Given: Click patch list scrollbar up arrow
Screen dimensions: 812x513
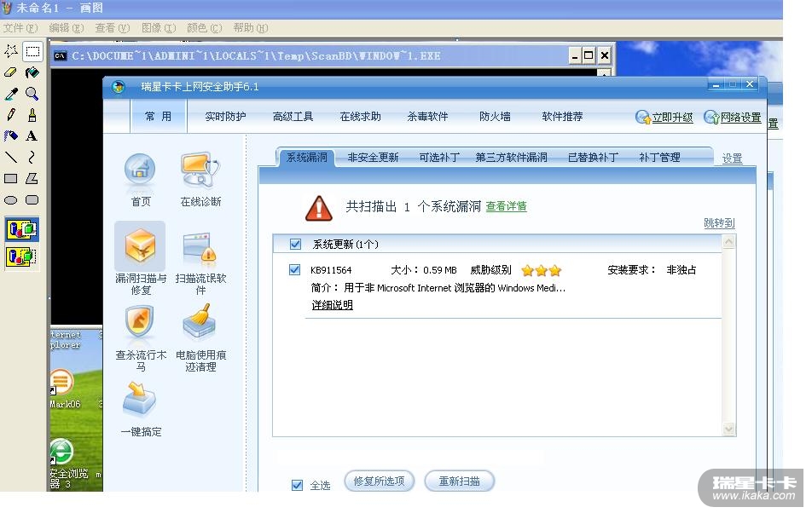Looking at the screenshot, I should coord(729,242).
